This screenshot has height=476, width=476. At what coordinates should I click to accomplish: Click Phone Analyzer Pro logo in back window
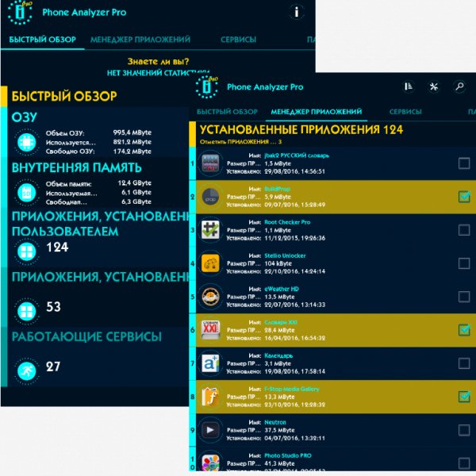click(20, 13)
